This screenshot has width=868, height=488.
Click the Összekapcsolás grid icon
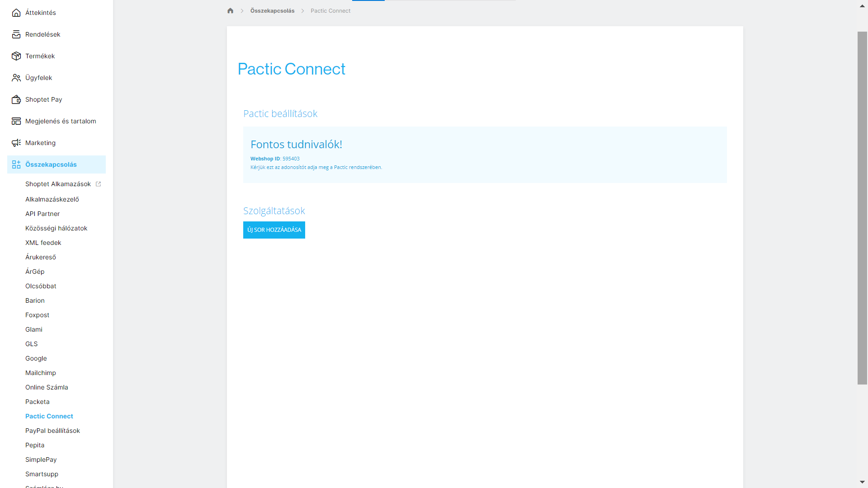coord(16,164)
